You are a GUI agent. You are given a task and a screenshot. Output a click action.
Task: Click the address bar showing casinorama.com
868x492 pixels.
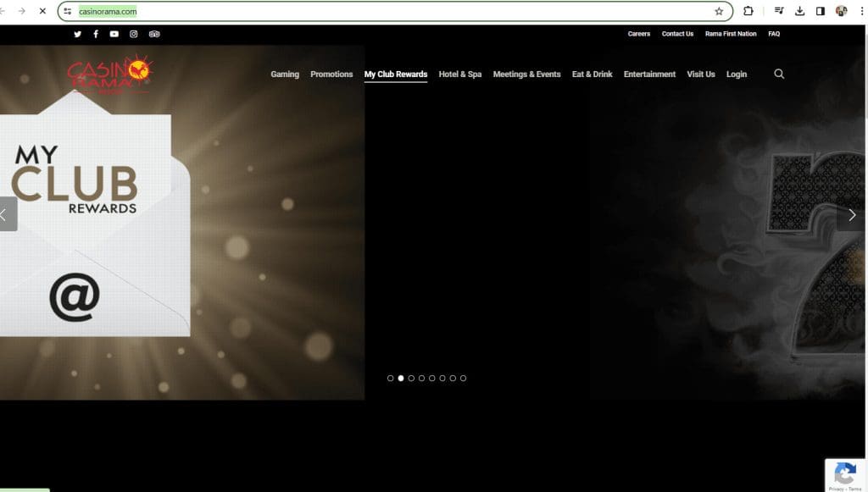[x=381, y=11]
